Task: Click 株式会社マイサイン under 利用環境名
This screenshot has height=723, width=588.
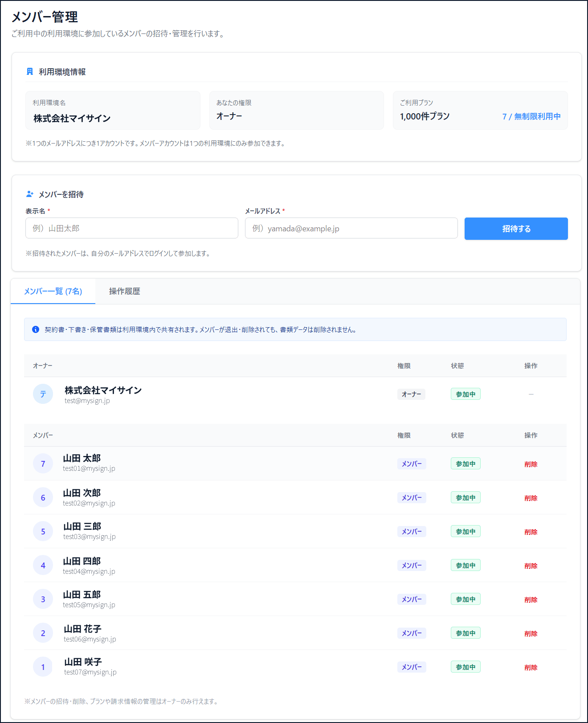Action: [x=72, y=118]
